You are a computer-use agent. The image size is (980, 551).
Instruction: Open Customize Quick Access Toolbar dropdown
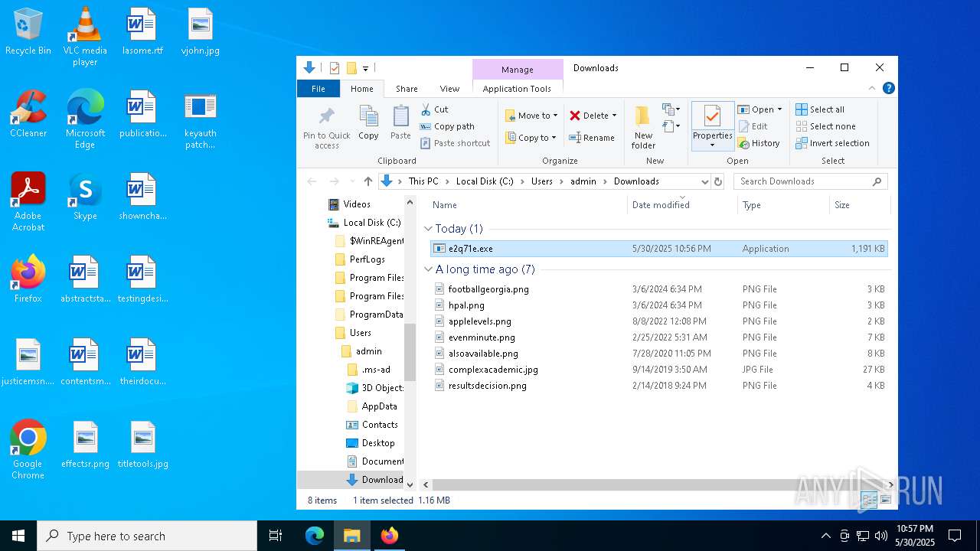(x=366, y=68)
